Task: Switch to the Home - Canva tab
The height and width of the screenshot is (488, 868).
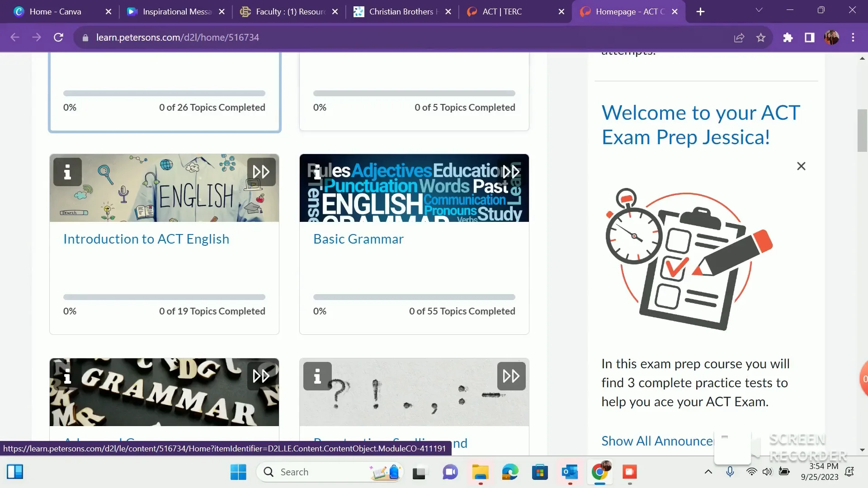Action: point(54,11)
